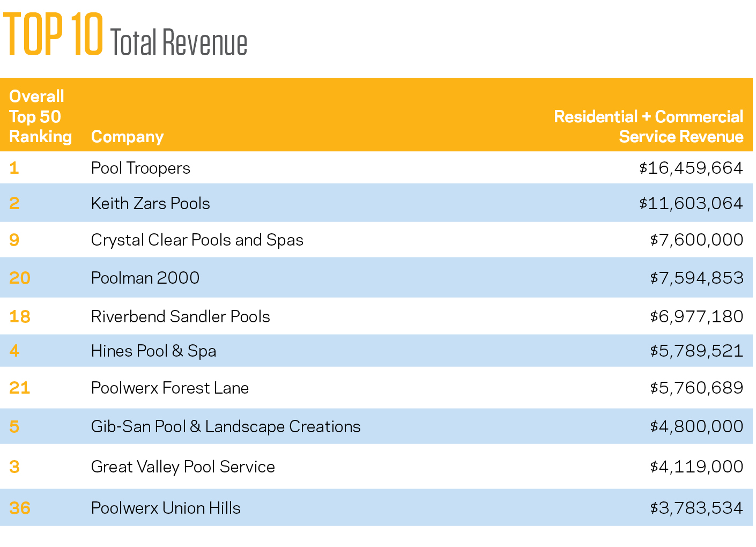Click the $3,783,534 revenue amount

[696, 508]
